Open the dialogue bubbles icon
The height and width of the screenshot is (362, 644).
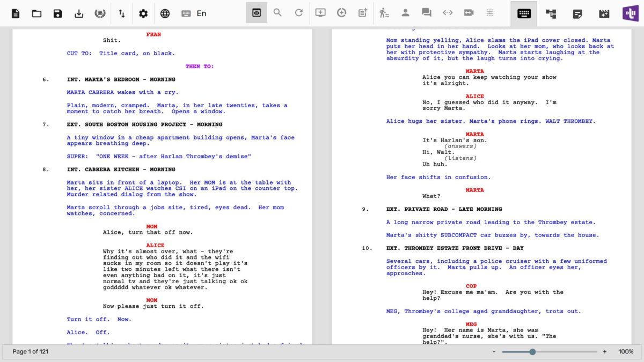[x=427, y=13]
